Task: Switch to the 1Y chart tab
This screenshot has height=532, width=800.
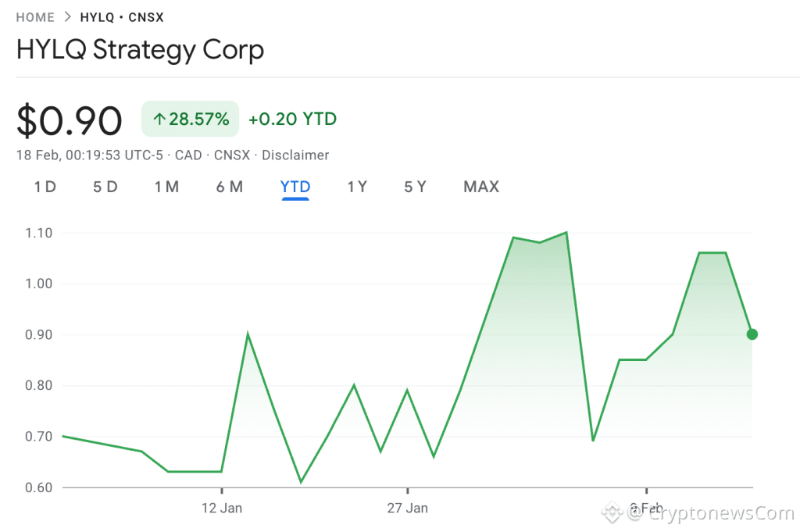Action: click(357, 187)
